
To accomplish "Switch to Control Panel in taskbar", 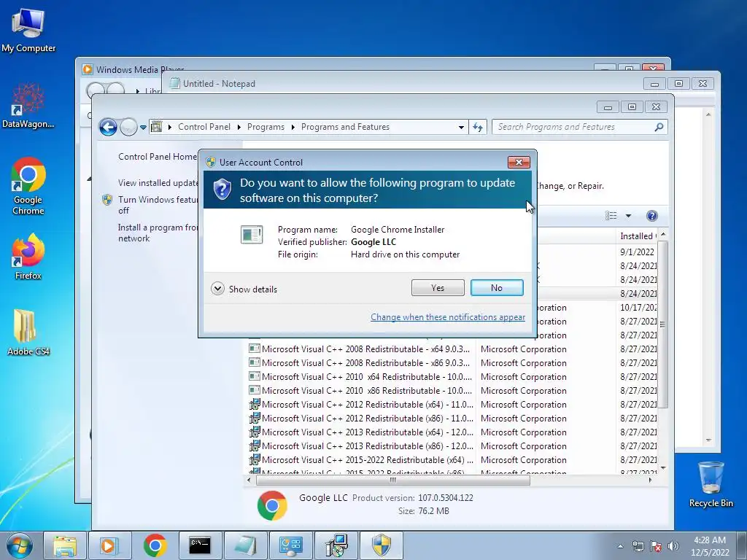I will pos(290,545).
